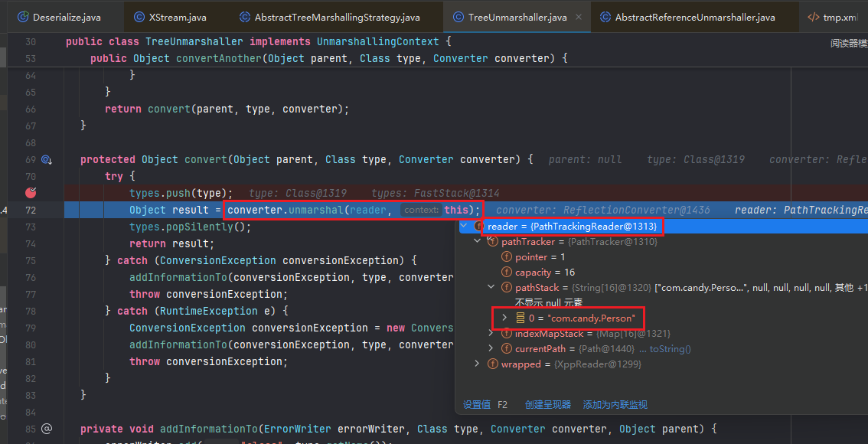Click 'return result;' on line 74
Screen dimensions: 868x444
click(171, 243)
